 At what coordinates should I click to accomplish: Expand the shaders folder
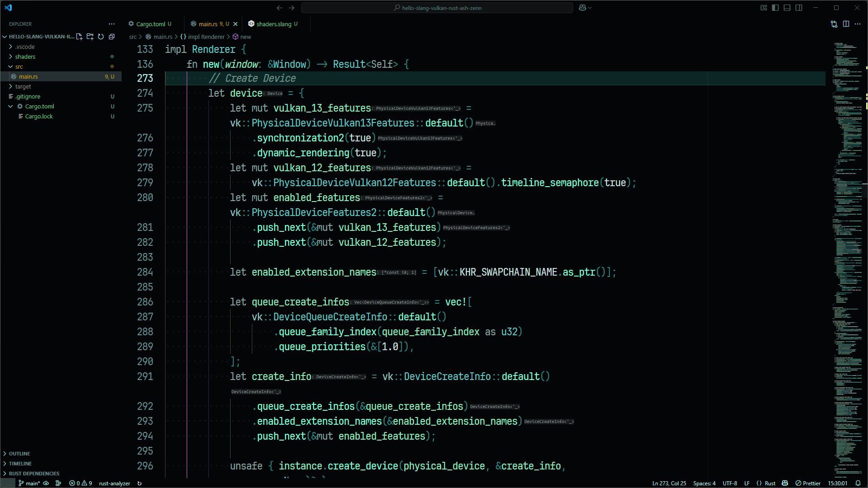click(25, 56)
